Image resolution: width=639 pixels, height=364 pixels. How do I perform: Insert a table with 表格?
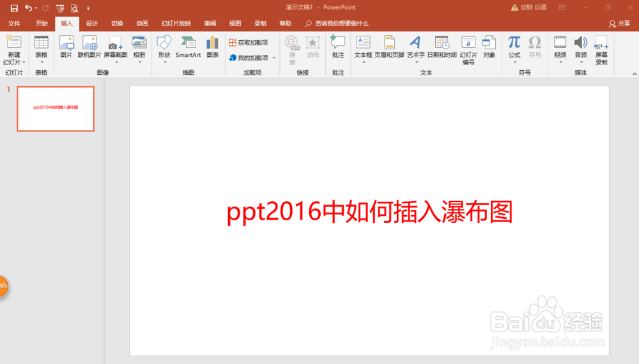[41, 50]
